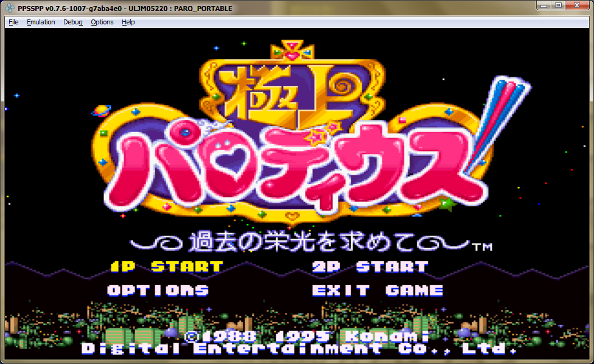Close the PPSSPP window
Image resolution: width=594 pixels, height=364 pixels.
(577, 5)
